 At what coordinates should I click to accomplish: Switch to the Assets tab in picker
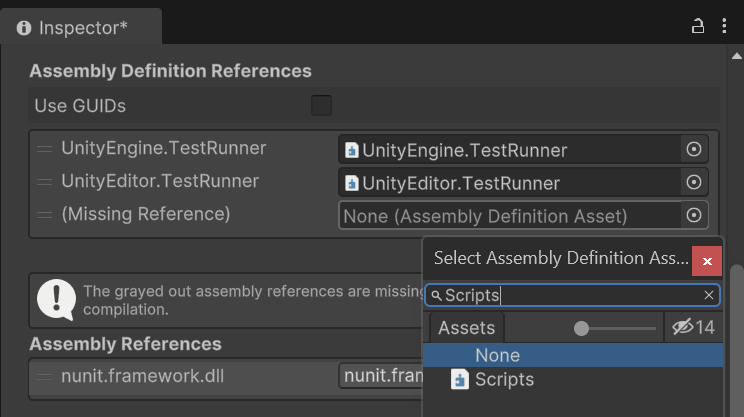coord(467,328)
